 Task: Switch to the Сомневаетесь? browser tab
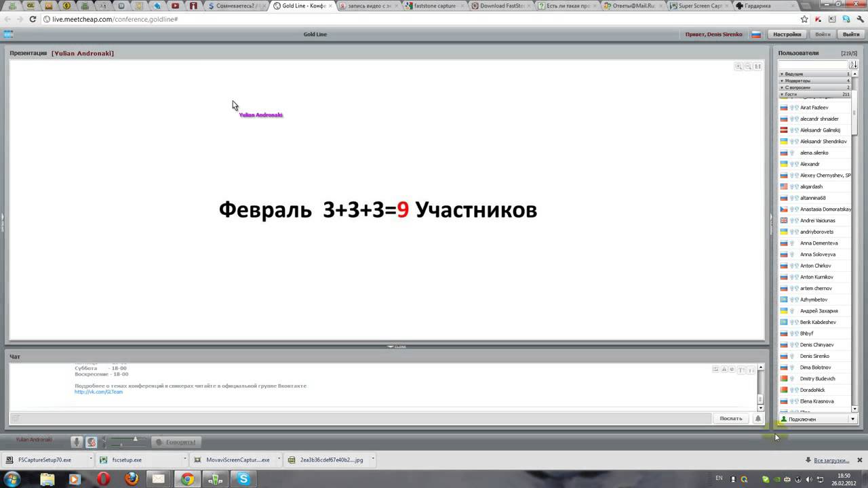pos(236,5)
